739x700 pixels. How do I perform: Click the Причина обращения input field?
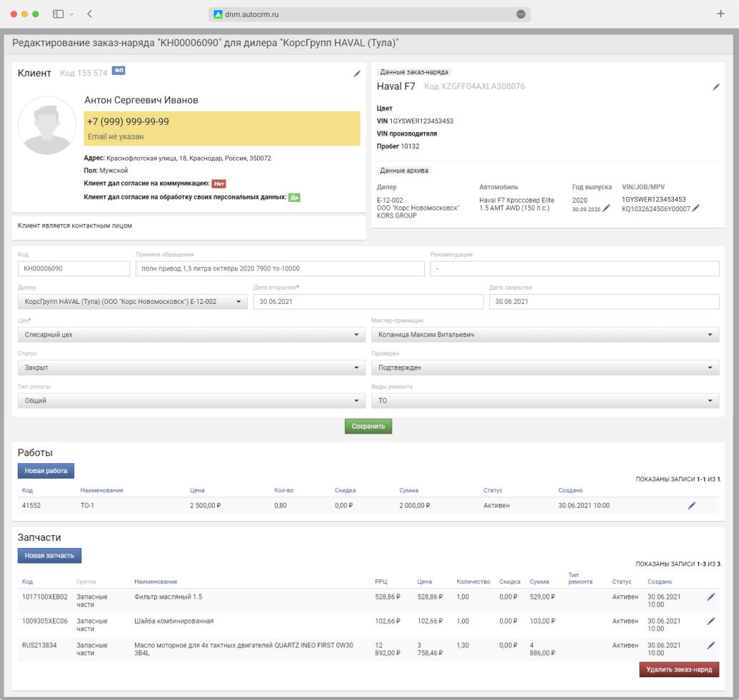279,269
